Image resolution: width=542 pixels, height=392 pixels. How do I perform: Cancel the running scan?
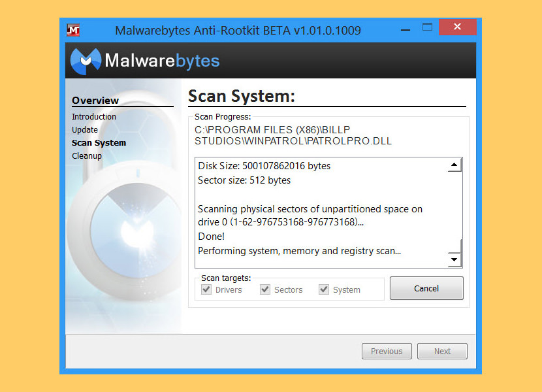[426, 288]
